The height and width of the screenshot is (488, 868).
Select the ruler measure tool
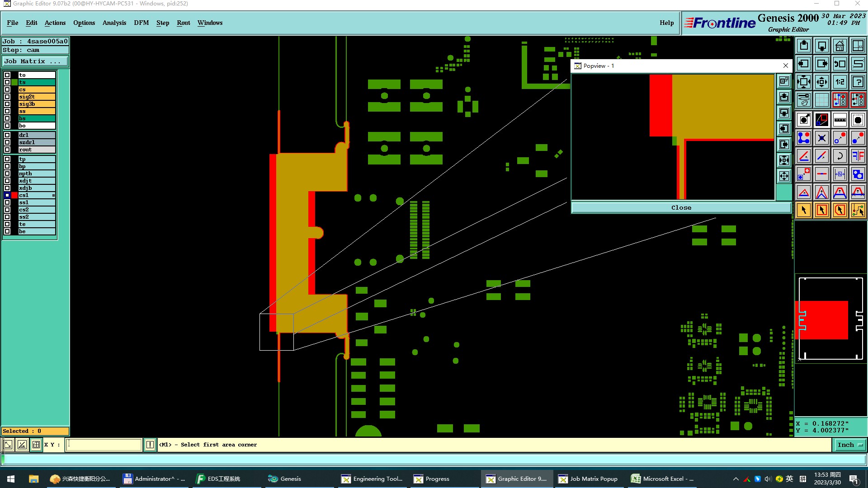[x=840, y=120]
